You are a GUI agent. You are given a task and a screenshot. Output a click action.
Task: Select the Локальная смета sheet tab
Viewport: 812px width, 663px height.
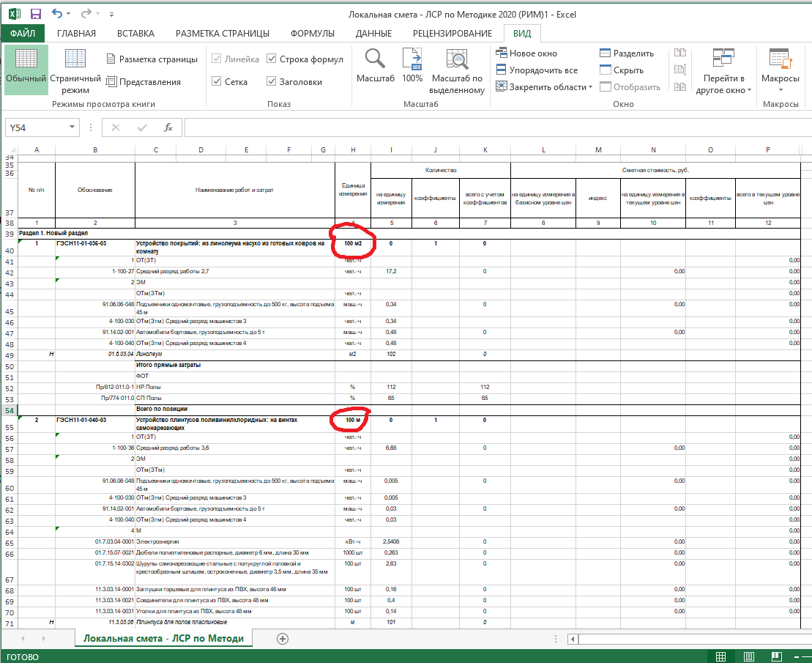(163, 638)
